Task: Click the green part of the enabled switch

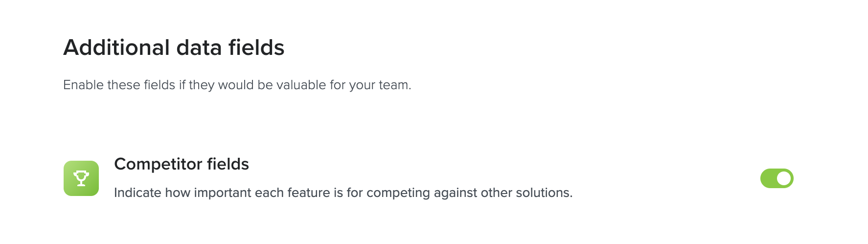Action: tap(768, 178)
